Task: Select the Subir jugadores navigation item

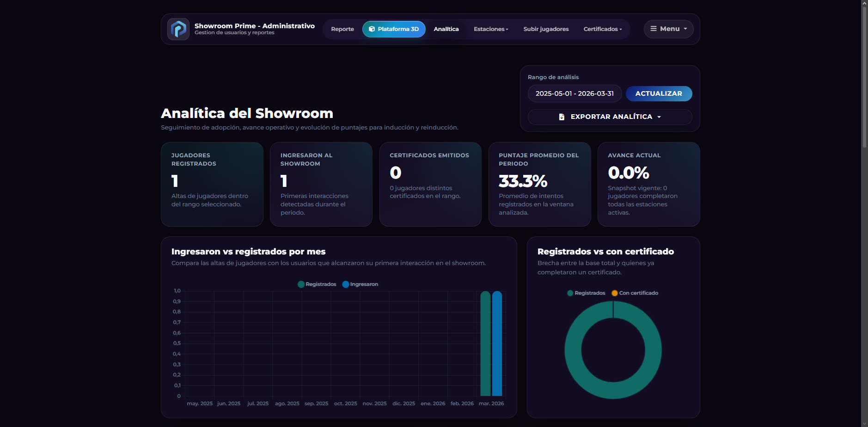Action: pos(546,29)
